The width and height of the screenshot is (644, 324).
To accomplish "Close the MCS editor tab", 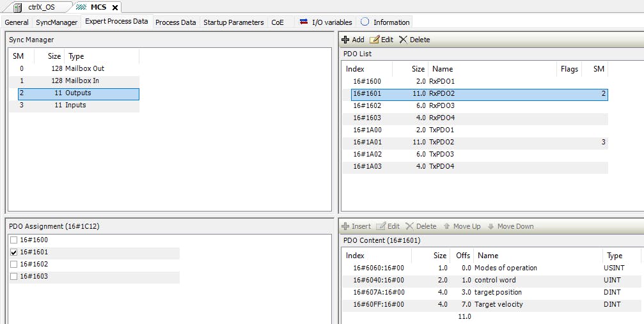I will [x=115, y=8].
